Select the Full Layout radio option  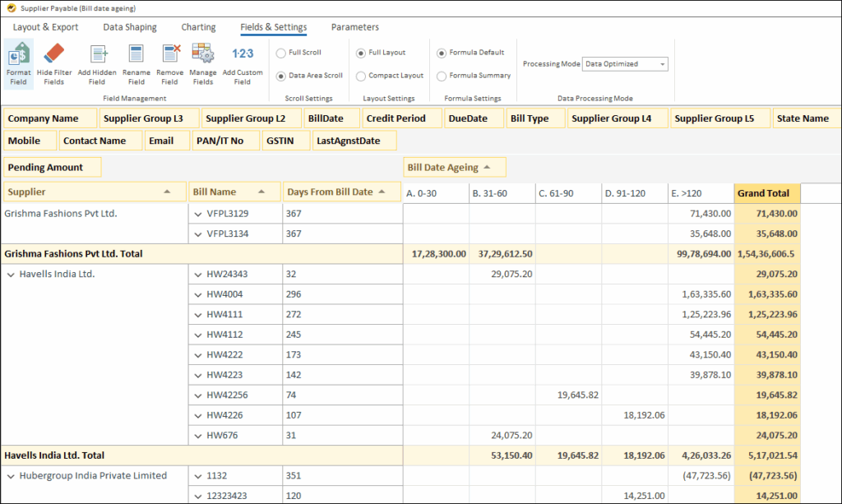tap(361, 53)
